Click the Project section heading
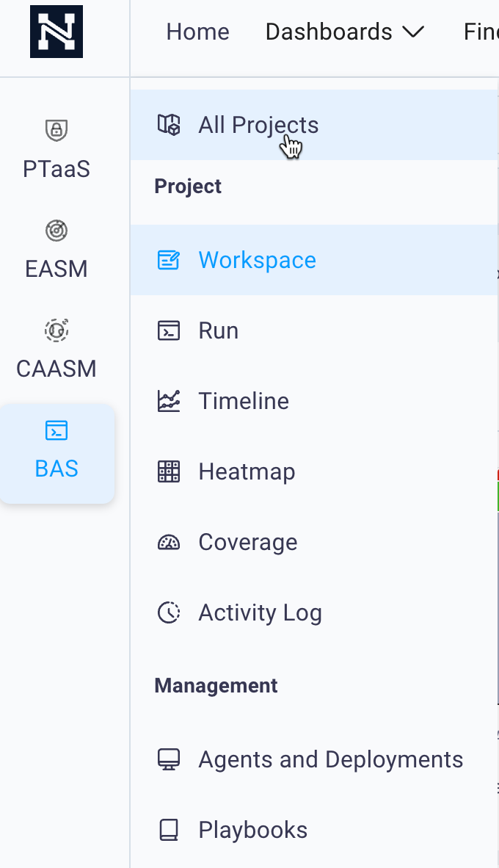Viewport: 499px width, 868px height. pos(188,187)
